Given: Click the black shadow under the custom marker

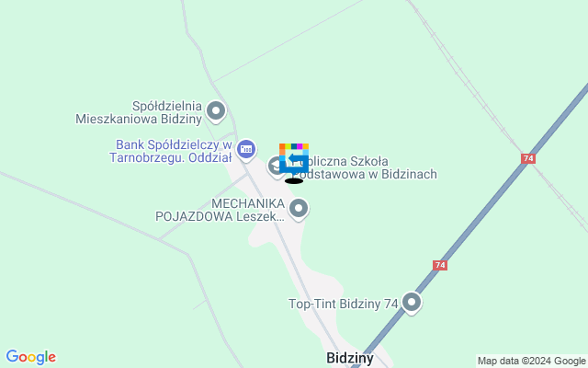Looking at the screenshot, I should tap(294, 181).
